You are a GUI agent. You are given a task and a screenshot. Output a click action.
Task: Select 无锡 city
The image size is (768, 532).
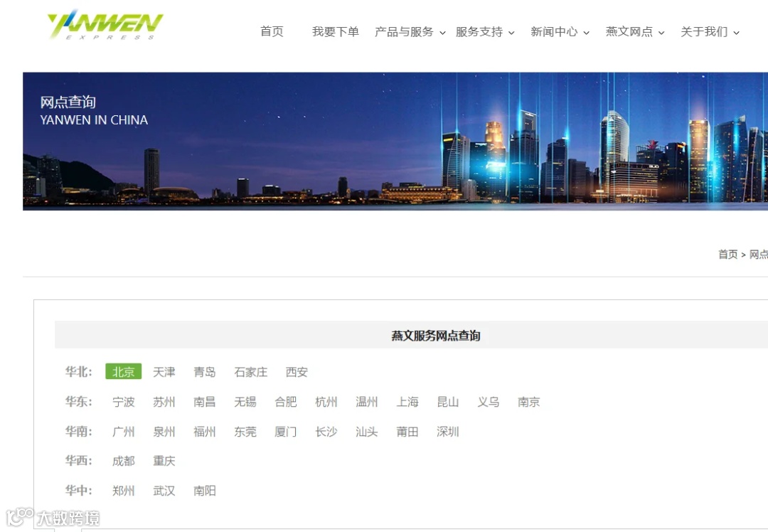(x=245, y=402)
